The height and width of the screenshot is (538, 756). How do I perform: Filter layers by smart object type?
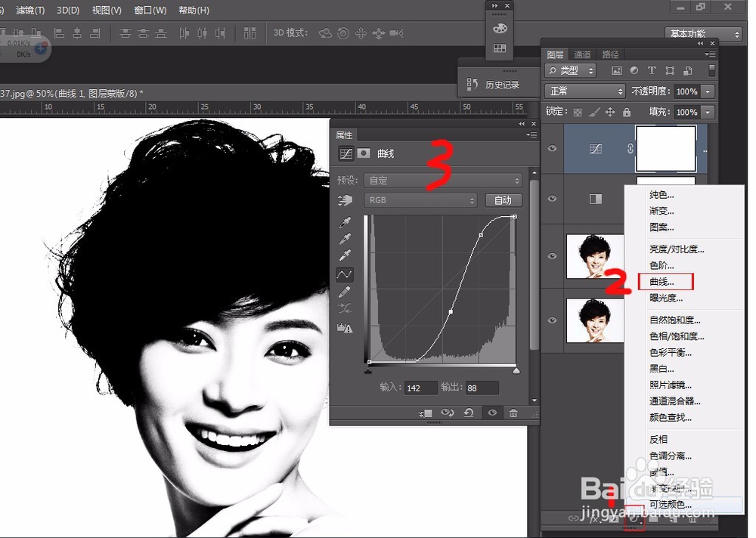(x=688, y=70)
